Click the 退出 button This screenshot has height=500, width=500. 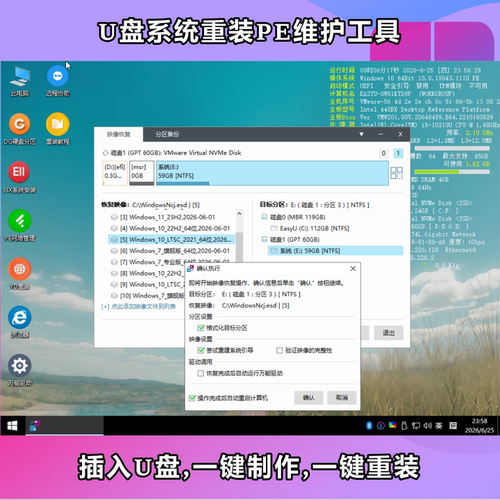389,333
